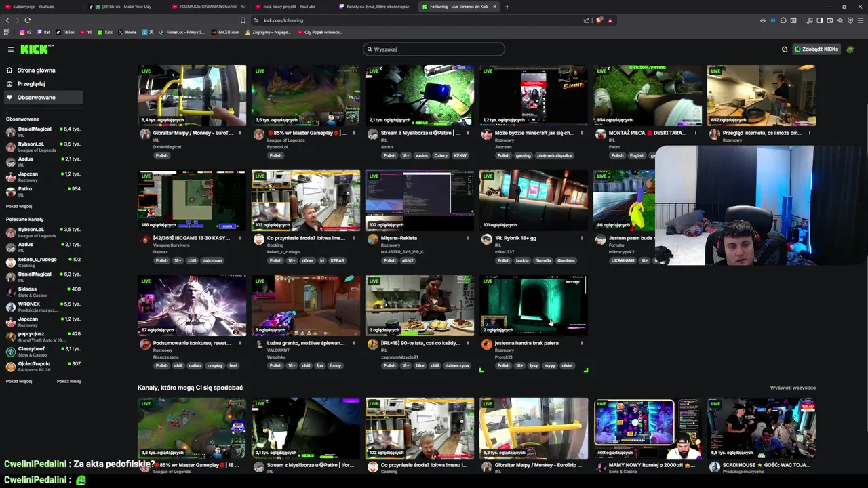Open Prorok21 avatar on handra card
Viewport: 868px width, 488px height.
click(486, 344)
